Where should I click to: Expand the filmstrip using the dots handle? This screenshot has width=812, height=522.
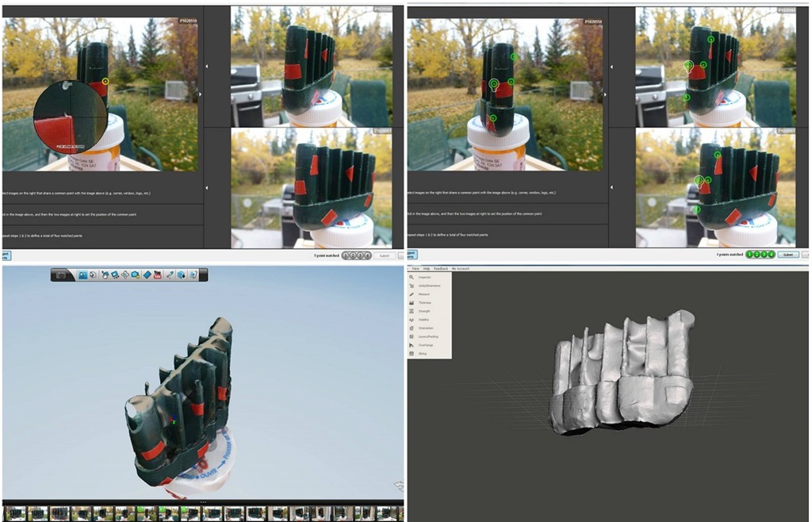[x=203, y=502]
